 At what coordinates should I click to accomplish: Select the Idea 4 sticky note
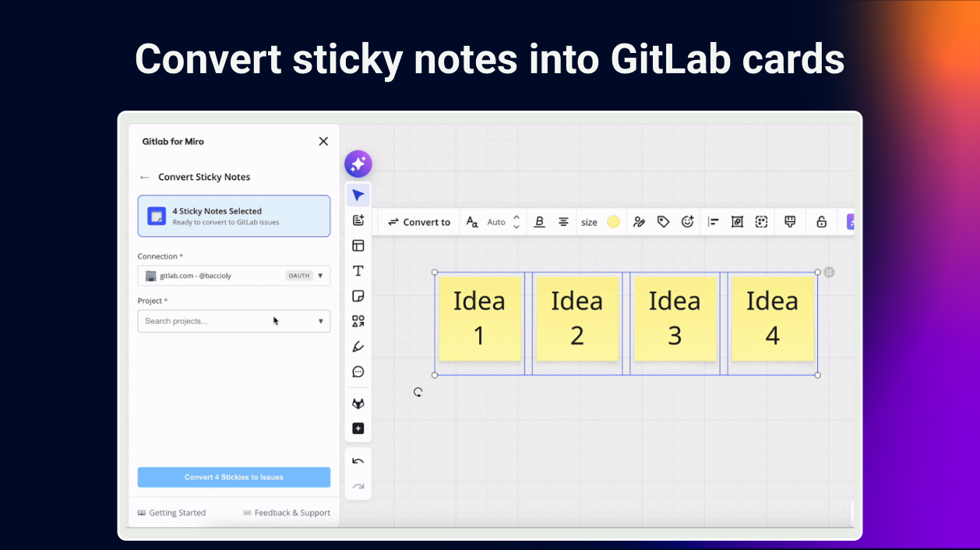point(772,318)
